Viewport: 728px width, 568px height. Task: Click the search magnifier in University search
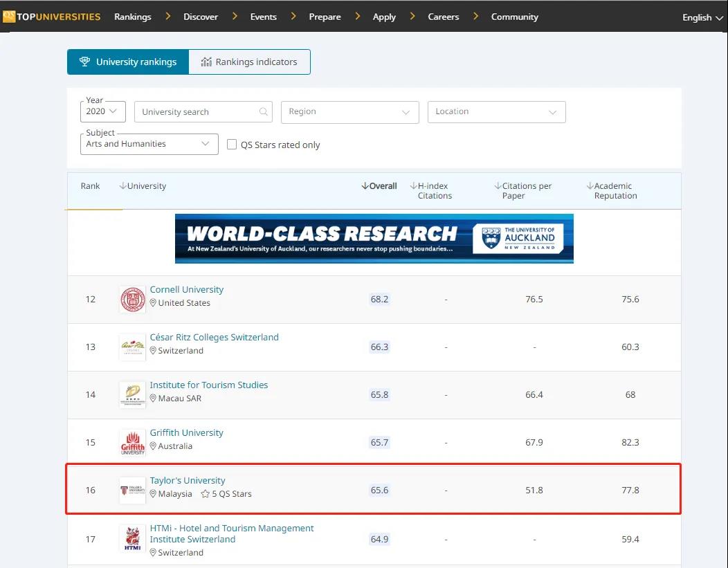pos(263,111)
